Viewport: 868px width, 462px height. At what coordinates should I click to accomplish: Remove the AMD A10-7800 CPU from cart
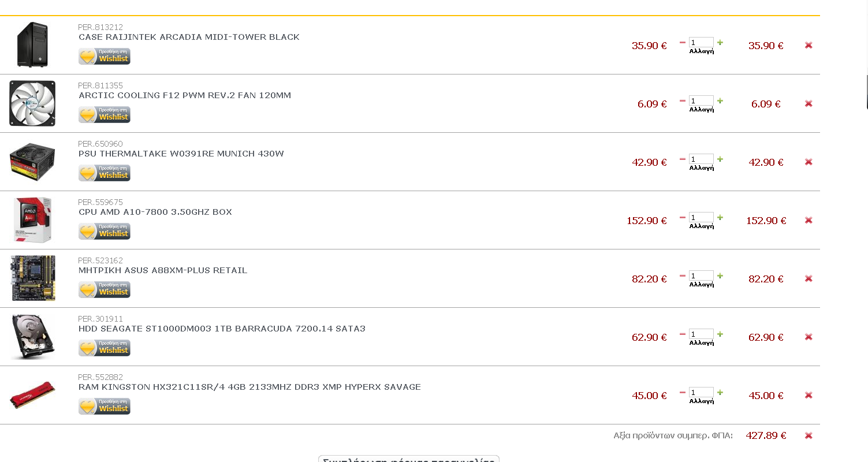[x=809, y=220]
